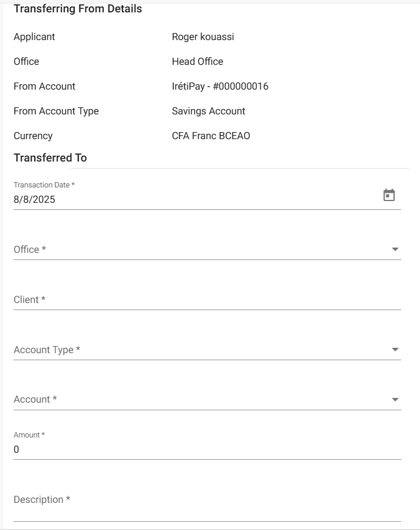Screen dimensions: 420x530
Task: Click the 'Savings Account' value
Action: (x=209, y=111)
